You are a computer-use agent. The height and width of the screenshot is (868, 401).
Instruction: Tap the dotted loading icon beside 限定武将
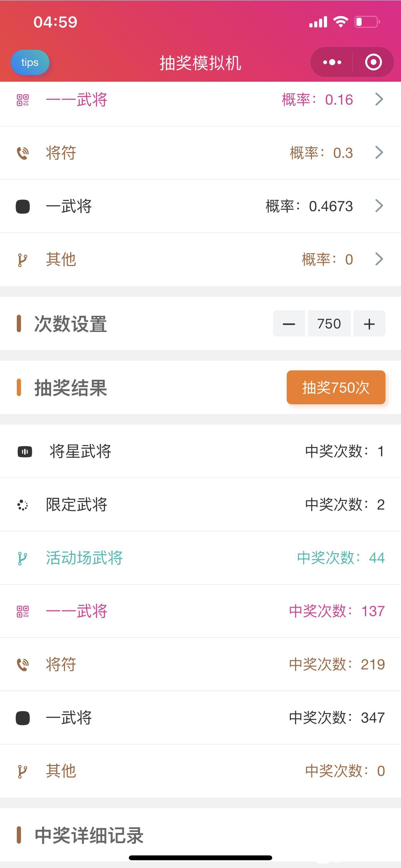[23, 505]
